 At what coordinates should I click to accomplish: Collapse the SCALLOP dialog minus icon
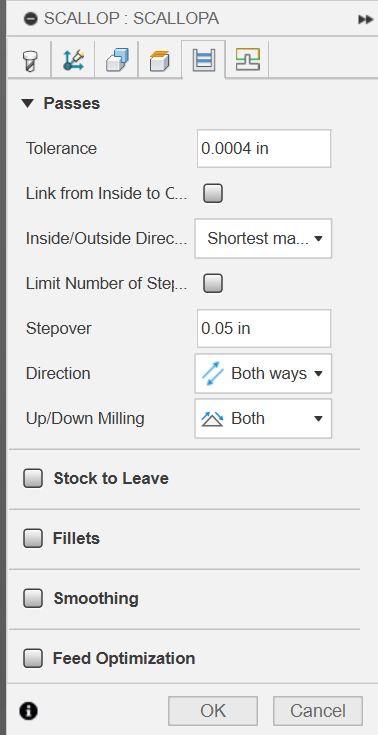point(30,19)
